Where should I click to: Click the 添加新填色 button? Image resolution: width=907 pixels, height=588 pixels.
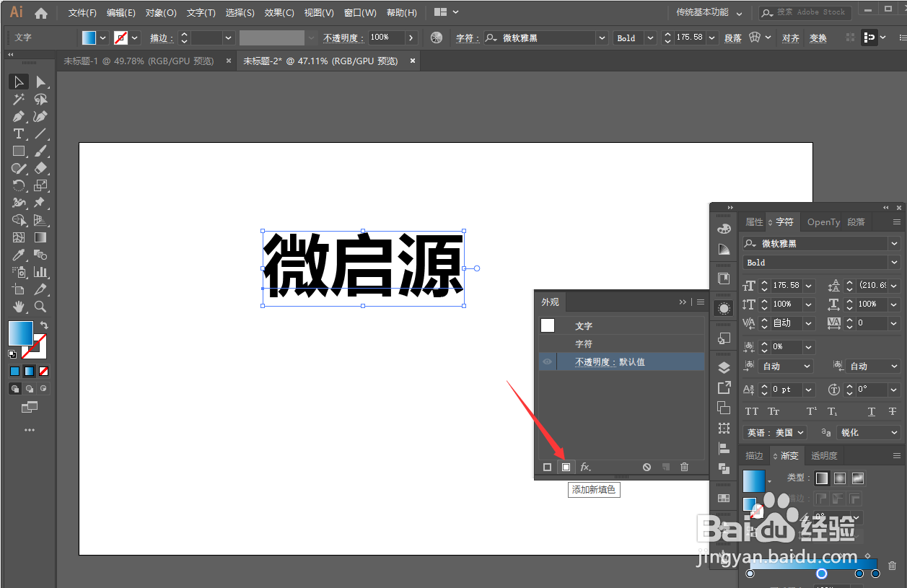(x=566, y=467)
